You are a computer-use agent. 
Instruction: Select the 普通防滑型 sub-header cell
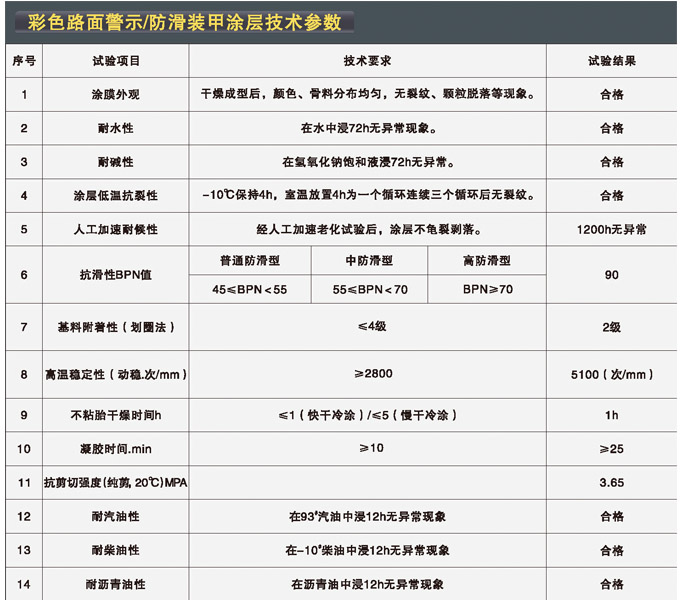tap(250, 260)
